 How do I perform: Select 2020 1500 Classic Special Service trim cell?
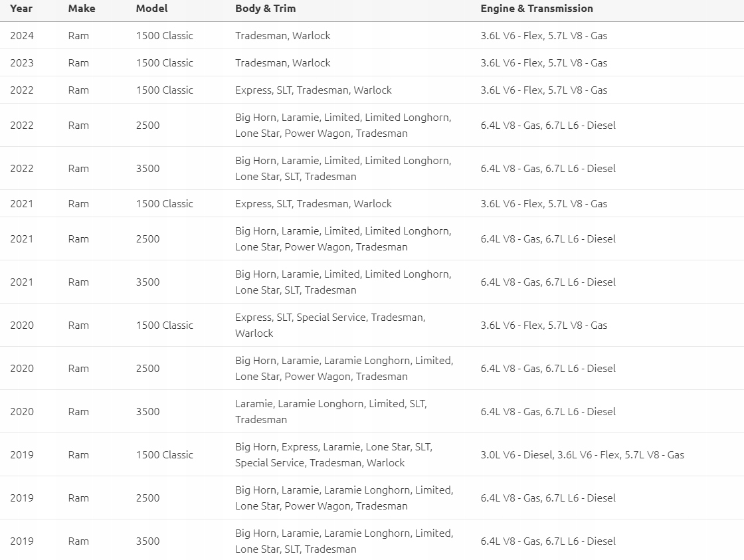coord(330,325)
